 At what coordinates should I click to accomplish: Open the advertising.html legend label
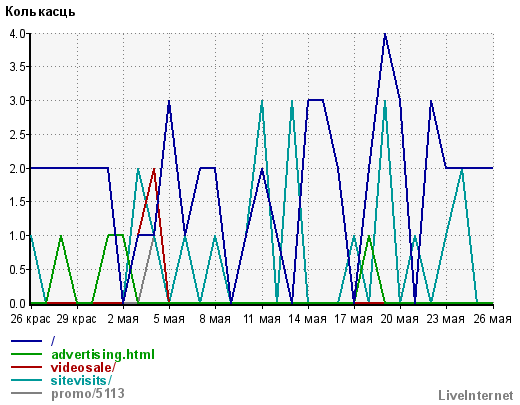click(103, 354)
